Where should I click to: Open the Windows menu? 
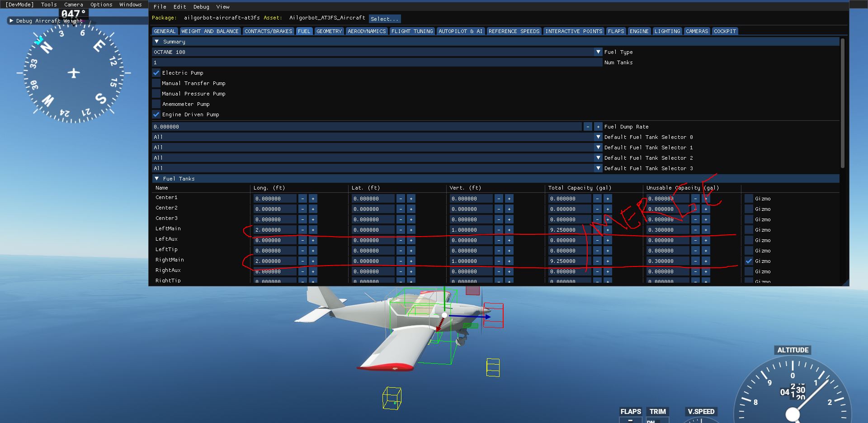click(x=131, y=5)
